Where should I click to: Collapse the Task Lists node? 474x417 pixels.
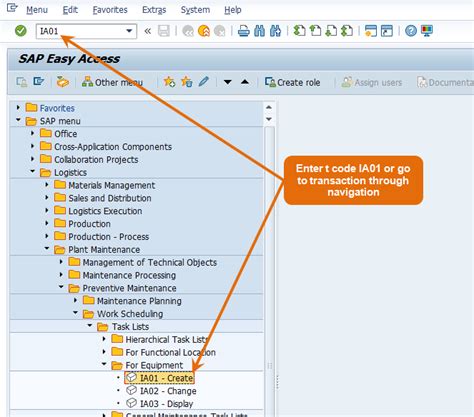click(90, 325)
